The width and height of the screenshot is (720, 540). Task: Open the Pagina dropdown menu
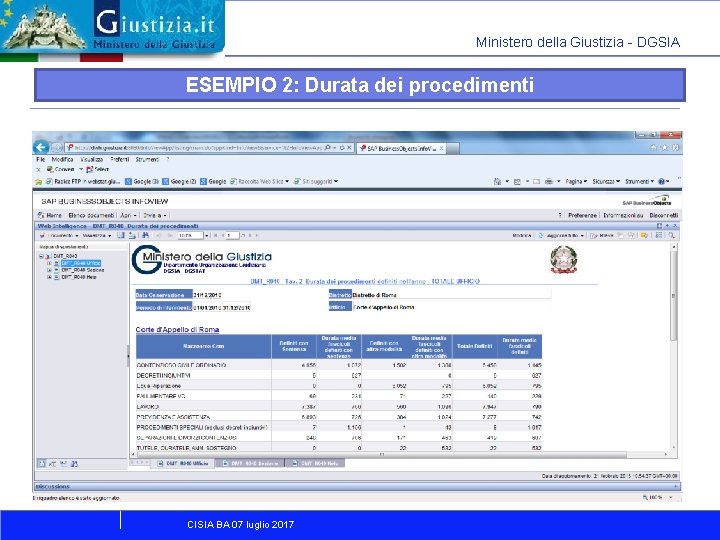576,182
